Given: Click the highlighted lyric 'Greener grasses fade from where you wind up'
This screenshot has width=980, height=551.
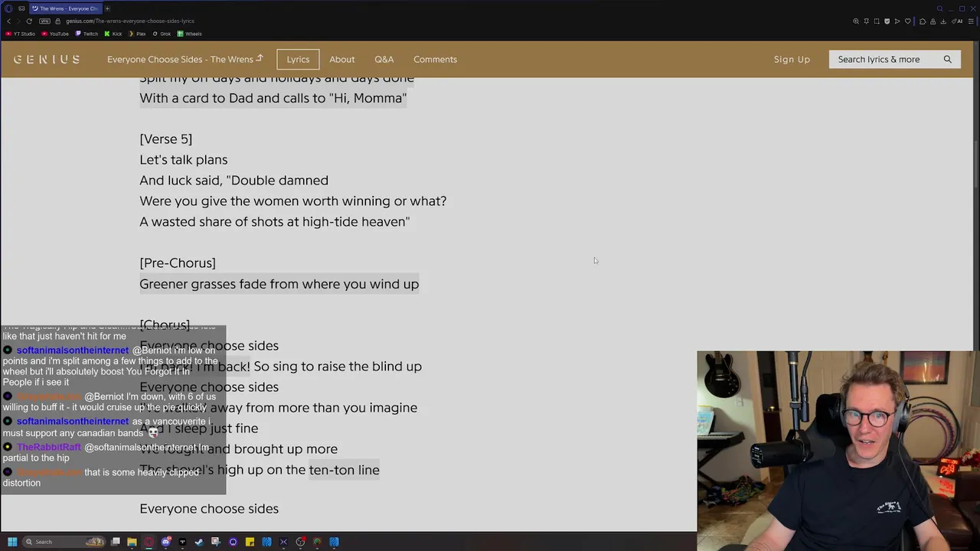Looking at the screenshot, I should (x=279, y=284).
